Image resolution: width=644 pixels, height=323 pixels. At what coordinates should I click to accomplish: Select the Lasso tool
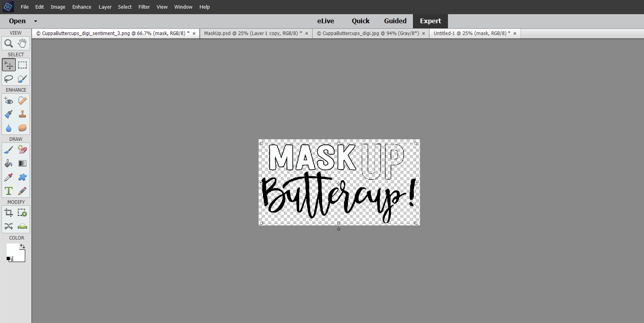tap(9, 79)
